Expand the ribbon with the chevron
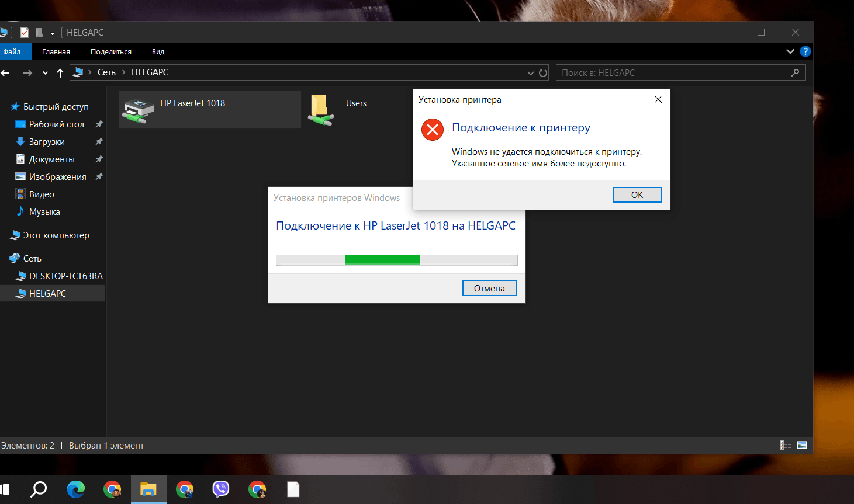This screenshot has height=504, width=854. click(790, 51)
